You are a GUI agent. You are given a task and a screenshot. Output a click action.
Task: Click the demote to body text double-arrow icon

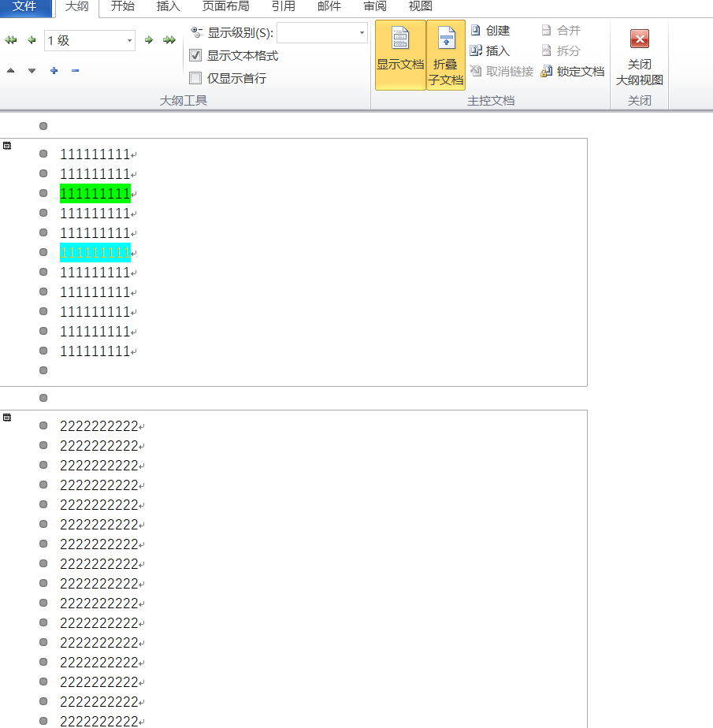point(169,40)
